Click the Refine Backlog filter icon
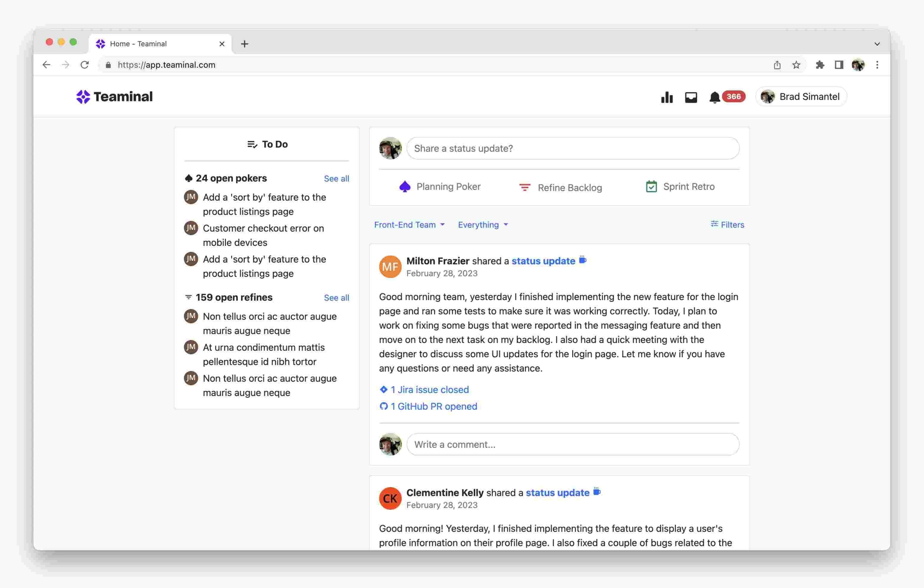This screenshot has width=924, height=588. (525, 187)
